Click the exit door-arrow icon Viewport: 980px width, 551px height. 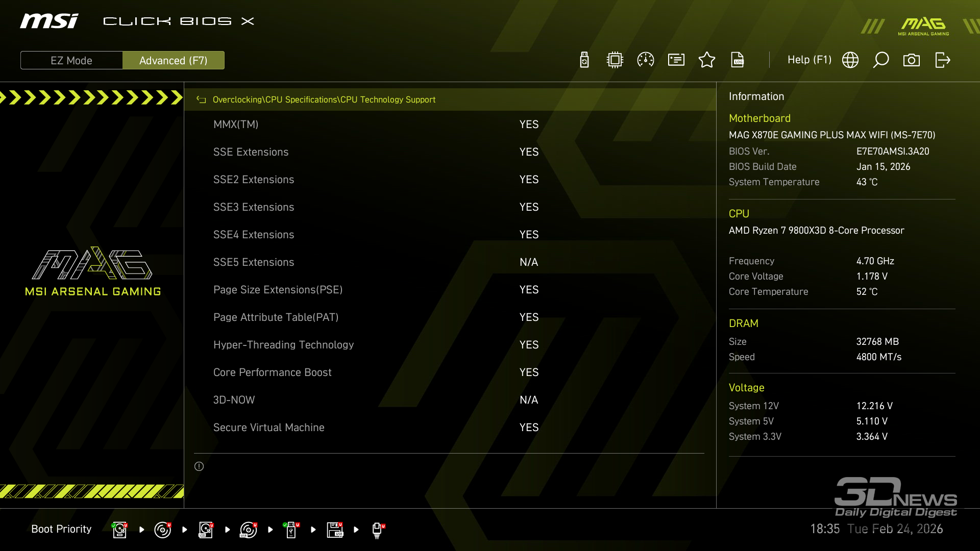942,60
